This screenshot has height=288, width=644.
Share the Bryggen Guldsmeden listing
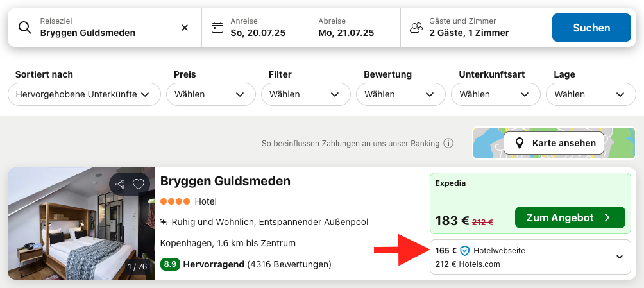pos(120,184)
